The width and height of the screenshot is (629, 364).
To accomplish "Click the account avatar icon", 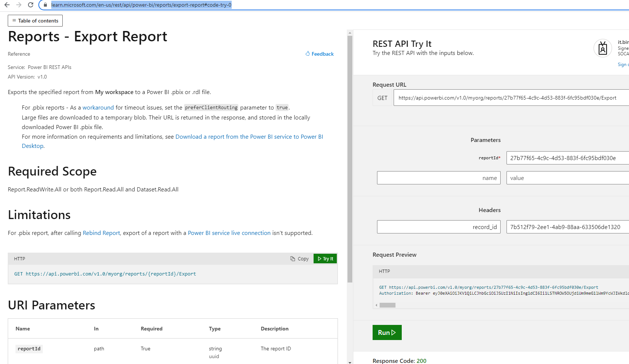I will coord(603,48).
